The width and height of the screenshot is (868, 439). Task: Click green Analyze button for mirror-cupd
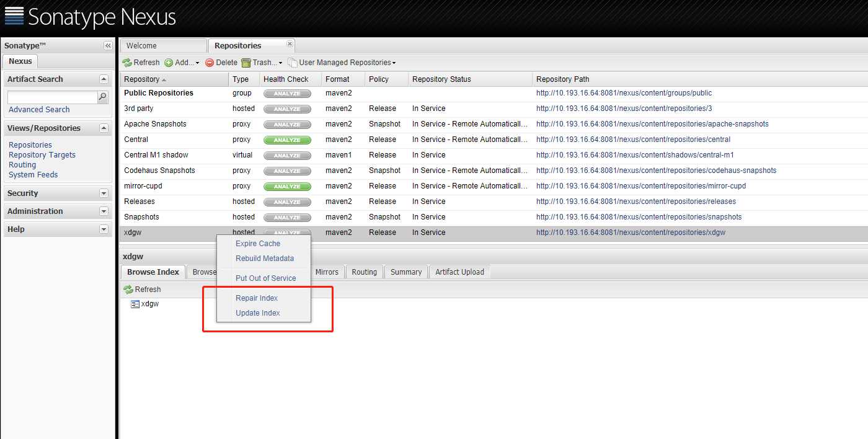click(287, 187)
